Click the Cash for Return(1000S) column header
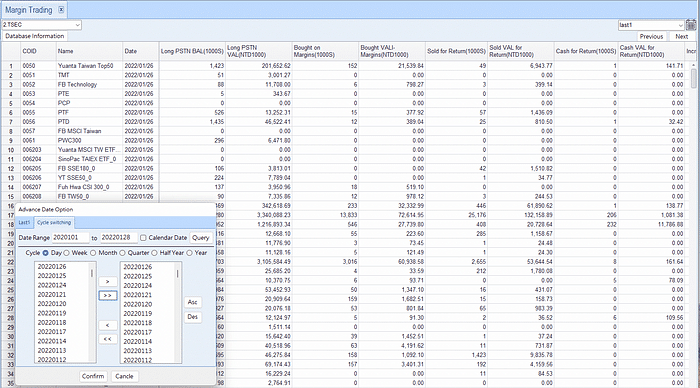Screen dimensions: 700x388 (x=586, y=51)
